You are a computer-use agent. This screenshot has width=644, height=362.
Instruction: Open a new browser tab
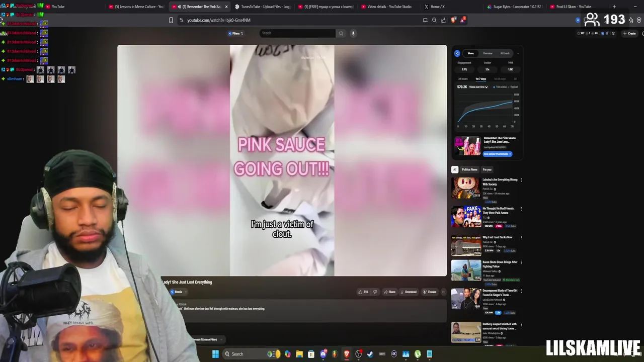point(614,7)
